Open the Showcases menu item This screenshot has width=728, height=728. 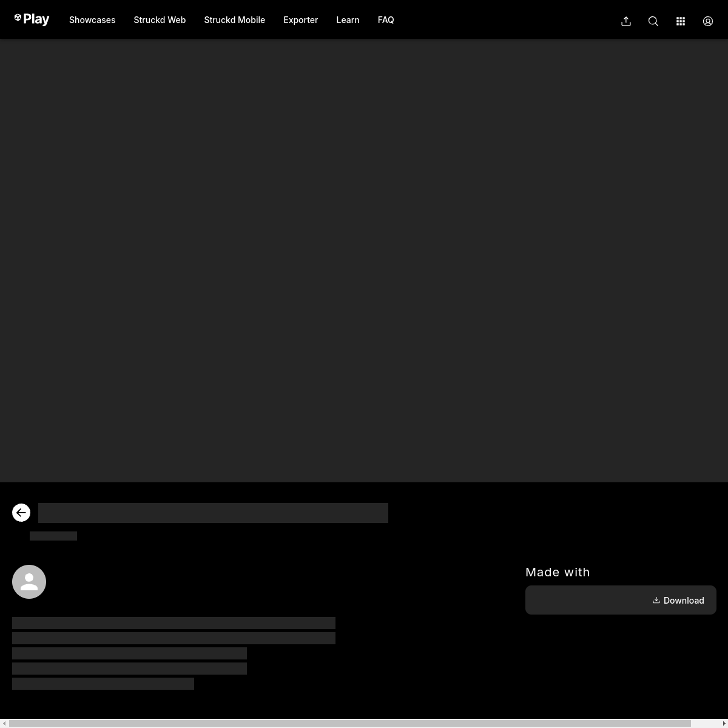[x=92, y=20]
